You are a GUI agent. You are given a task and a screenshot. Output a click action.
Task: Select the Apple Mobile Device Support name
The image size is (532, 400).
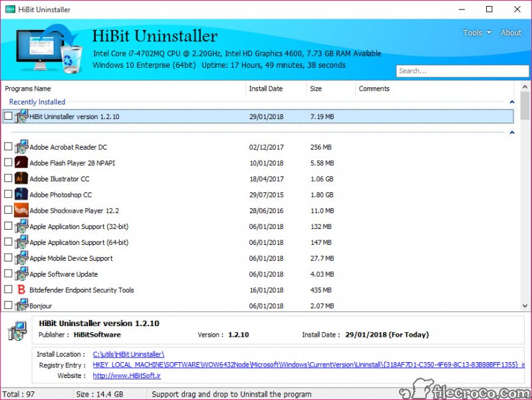click(x=71, y=258)
